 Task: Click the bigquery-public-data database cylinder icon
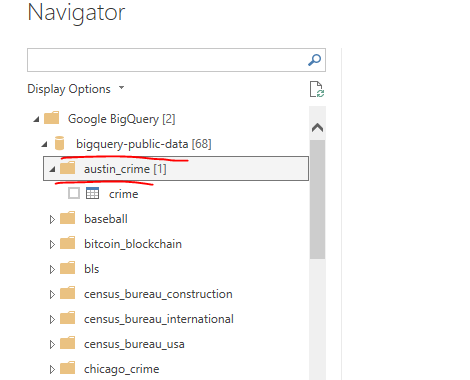[59, 144]
